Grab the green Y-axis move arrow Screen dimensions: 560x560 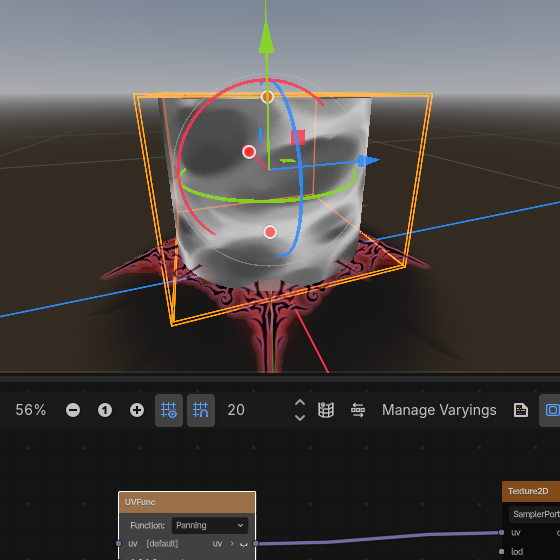[x=266, y=39]
